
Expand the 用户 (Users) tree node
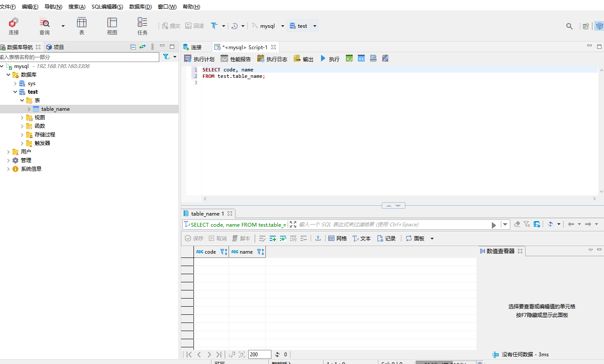tap(9, 152)
